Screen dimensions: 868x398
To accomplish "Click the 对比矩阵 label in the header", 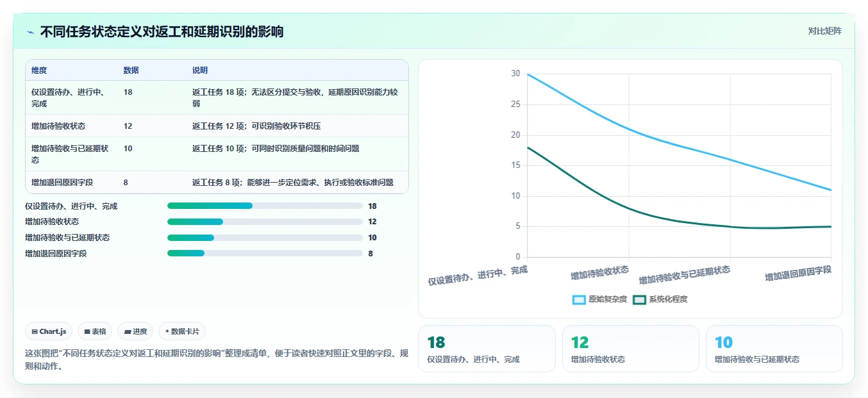I will coord(824,31).
